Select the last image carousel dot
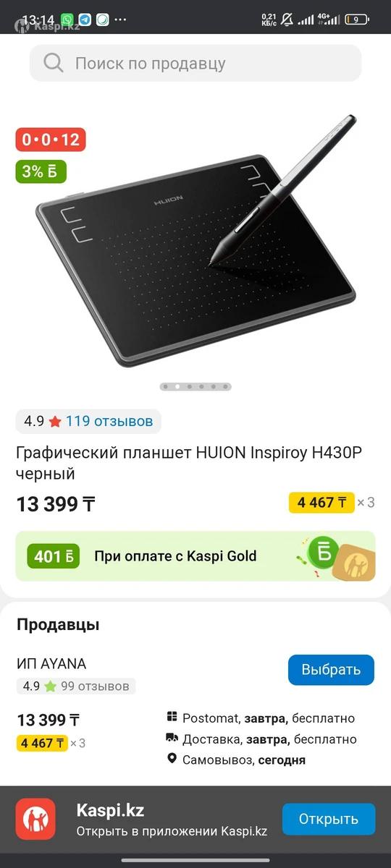Screen dimensions: 391x868 [x=224, y=387]
